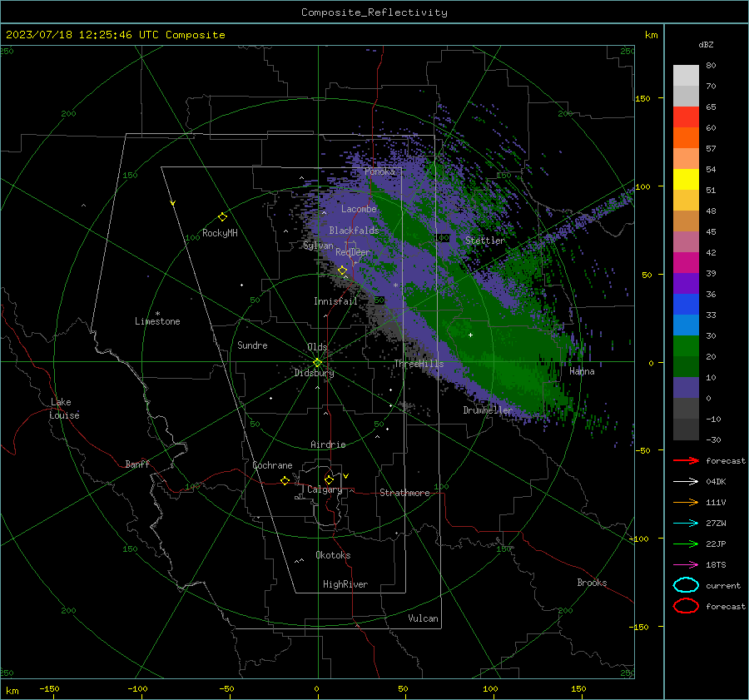Click the Banff label
This screenshot has width=749, height=700.
coord(137,464)
